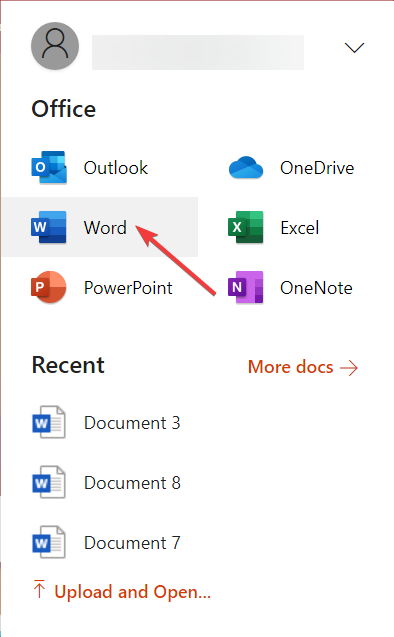Click Document 7 file icon
The height and width of the screenshot is (637, 394).
49,542
